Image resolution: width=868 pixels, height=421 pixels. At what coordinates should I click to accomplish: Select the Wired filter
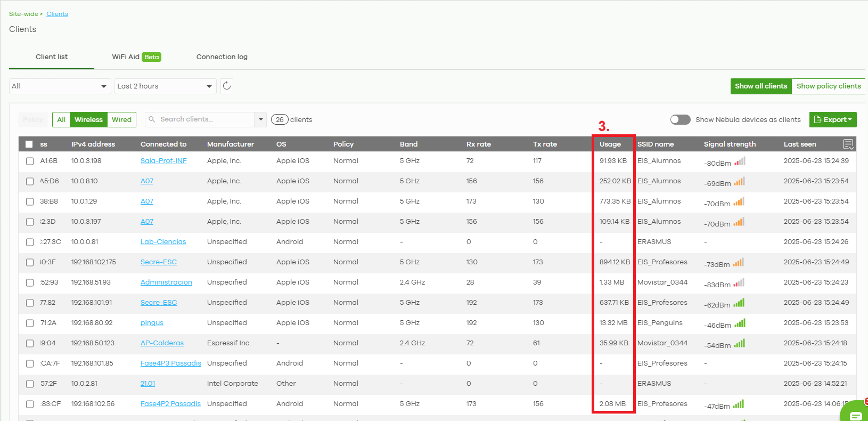(x=121, y=119)
